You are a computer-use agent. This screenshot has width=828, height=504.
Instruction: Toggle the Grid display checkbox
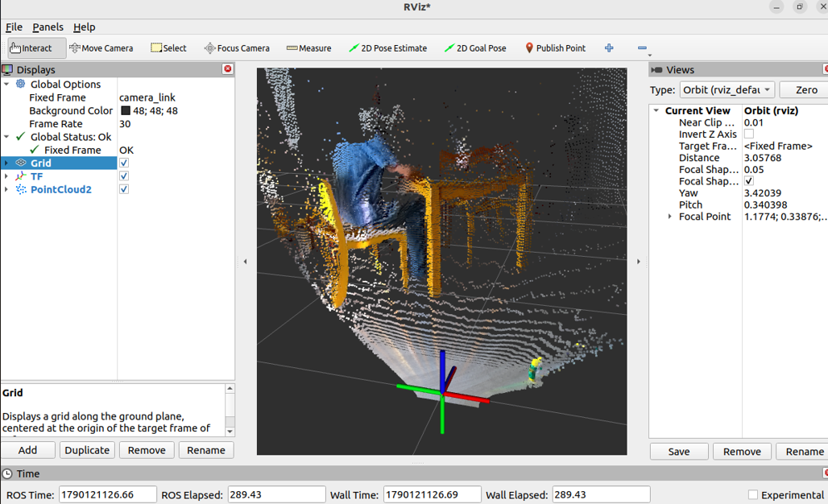point(124,163)
